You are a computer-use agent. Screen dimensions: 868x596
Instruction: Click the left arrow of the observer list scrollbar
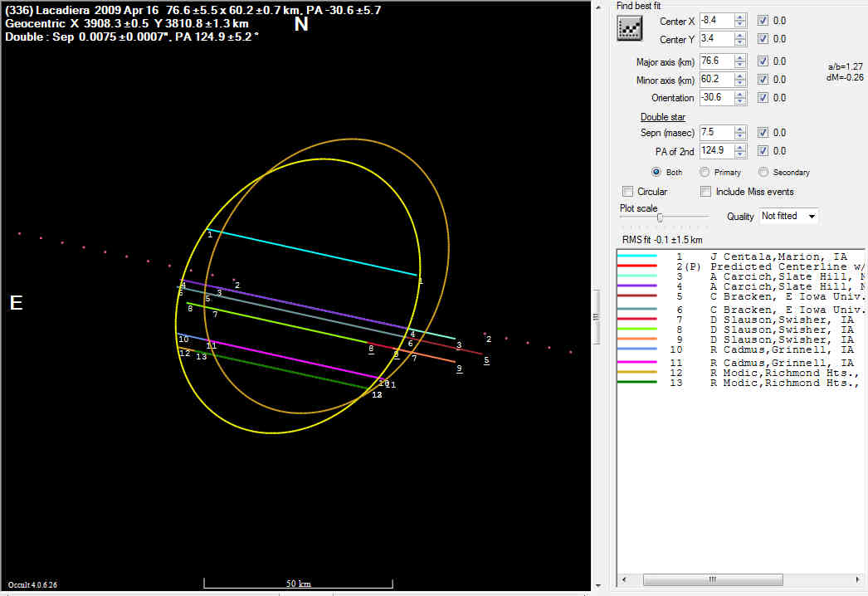[x=622, y=579]
